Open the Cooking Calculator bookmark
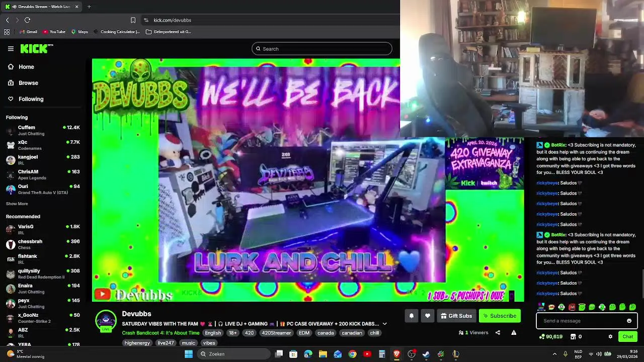Viewport: 644px width, 362px height. pos(116,32)
